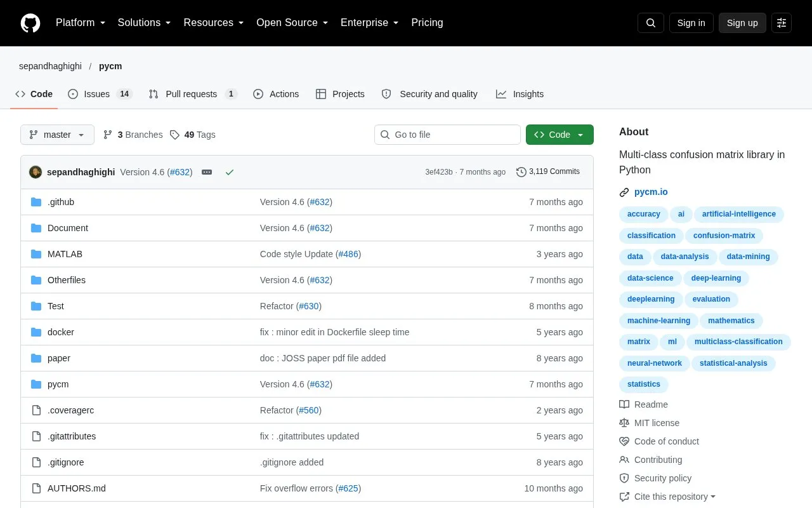Open the 49 Tags link

tap(192, 135)
